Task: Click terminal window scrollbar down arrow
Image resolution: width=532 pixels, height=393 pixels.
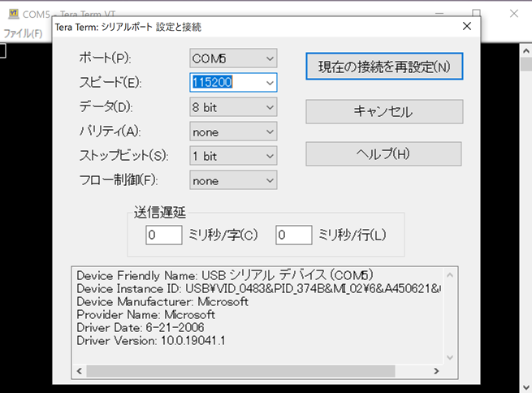Action: click(526, 387)
